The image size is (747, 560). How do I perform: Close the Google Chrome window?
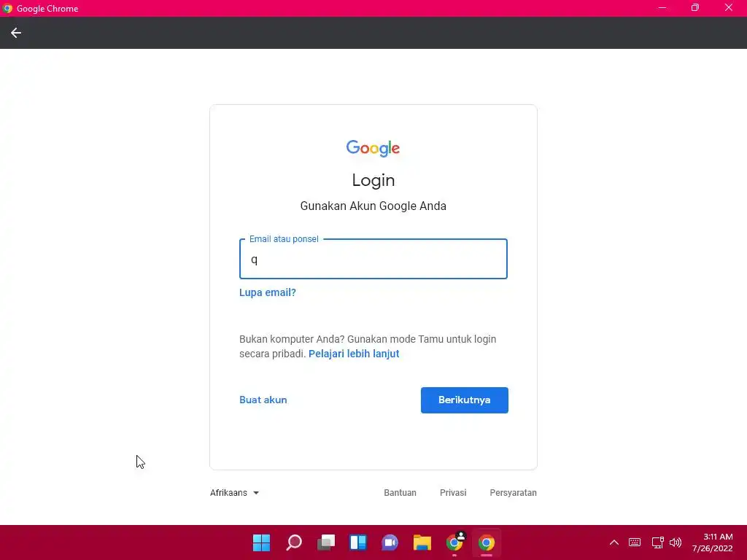click(729, 8)
